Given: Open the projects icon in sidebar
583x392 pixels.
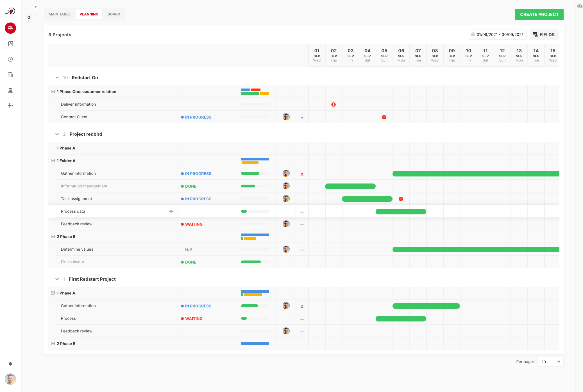Looking at the screenshot, I should point(10,28).
